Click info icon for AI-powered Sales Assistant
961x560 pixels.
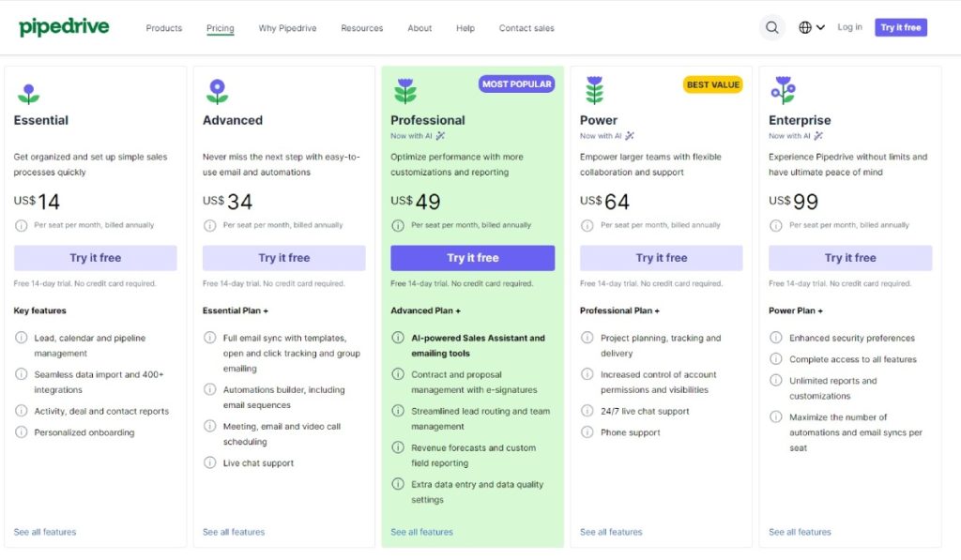tap(398, 338)
